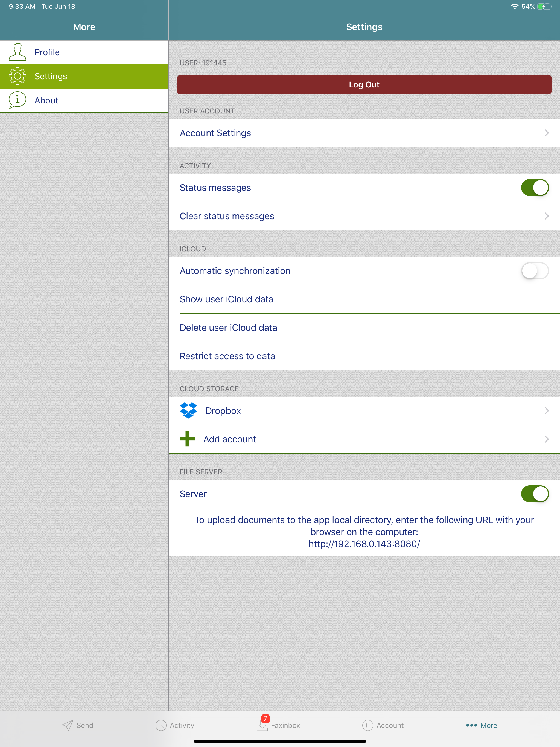Switch to the Activity tab
This screenshot has width=560, height=747.
175,725
